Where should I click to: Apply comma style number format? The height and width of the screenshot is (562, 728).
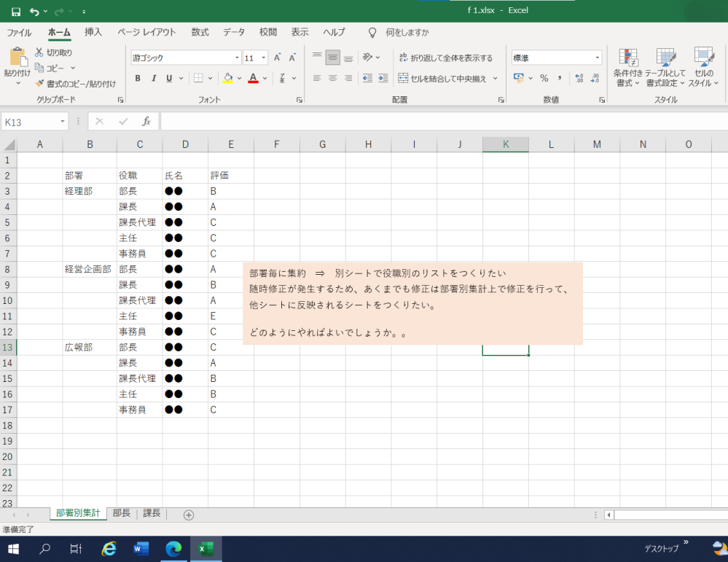pyautogui.click(x=560, y=78)
